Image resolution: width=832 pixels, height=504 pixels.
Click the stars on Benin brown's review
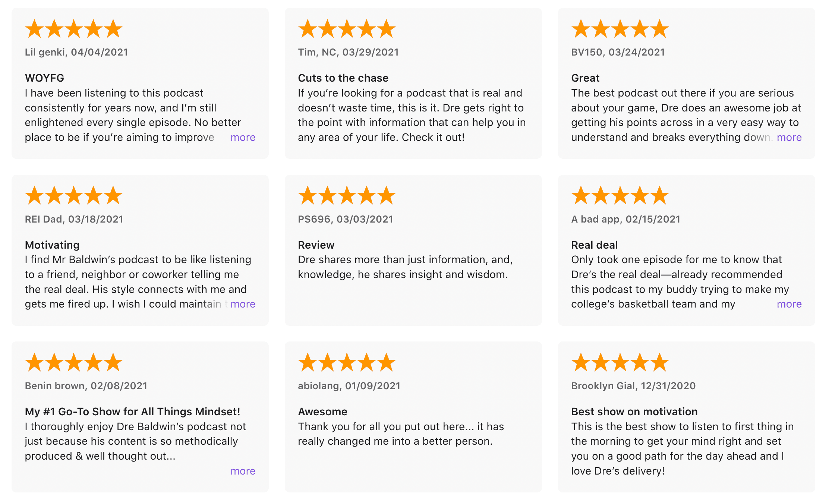tap(73, 363)
